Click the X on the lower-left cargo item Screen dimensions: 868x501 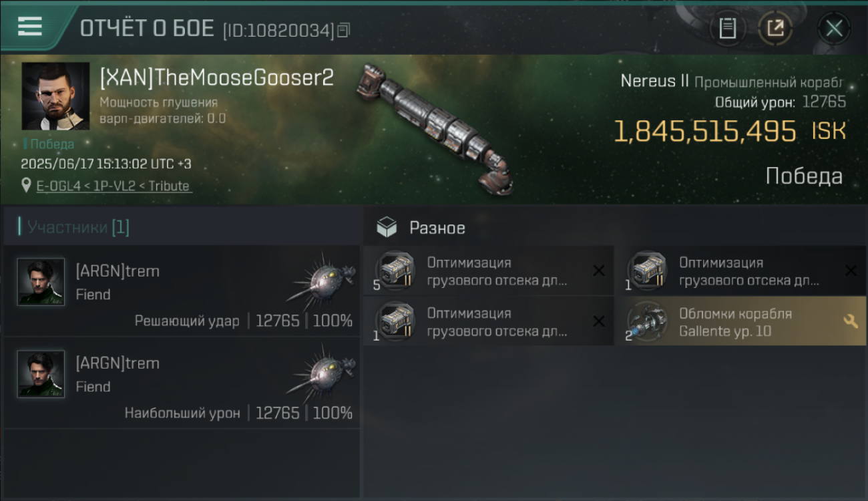(x=599, y=321)
